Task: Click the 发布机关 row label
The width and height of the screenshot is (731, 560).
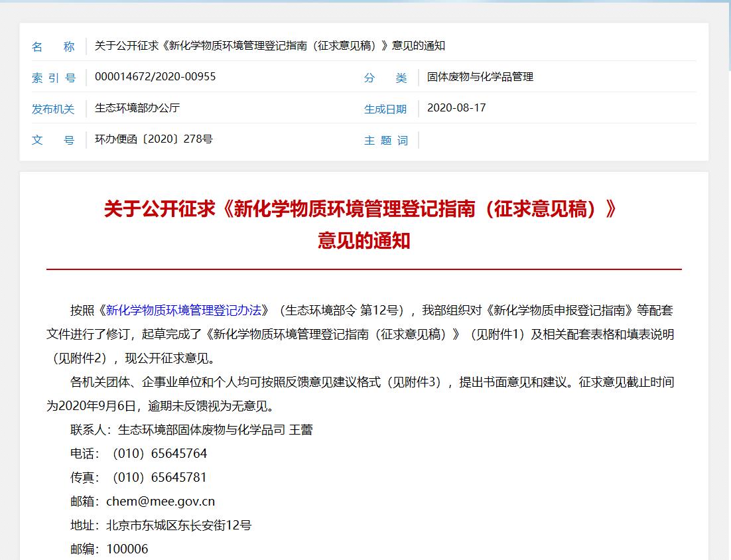Action: coord(54,108)
